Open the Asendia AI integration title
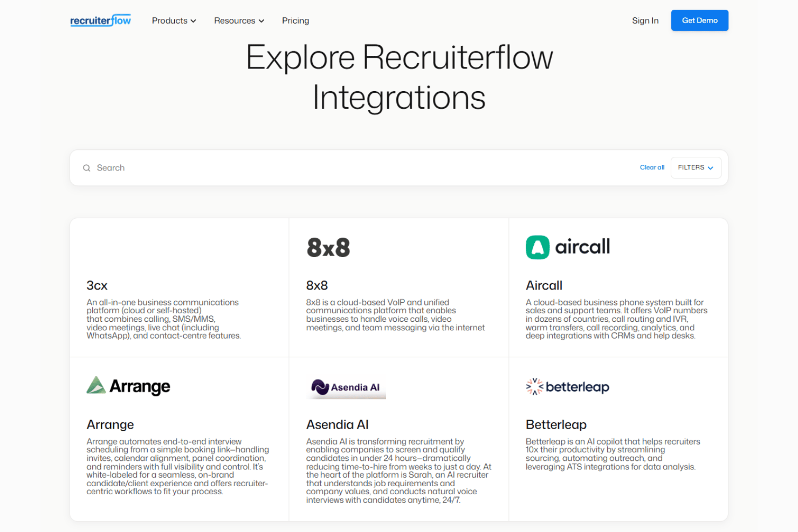Screen dimensions: 798x532 (338, 425)
